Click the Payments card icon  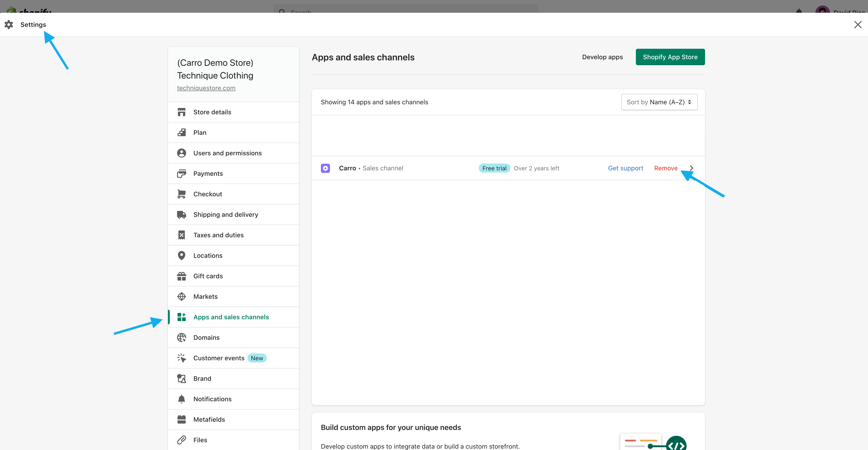pyautogui.click(x=181, y=174)
